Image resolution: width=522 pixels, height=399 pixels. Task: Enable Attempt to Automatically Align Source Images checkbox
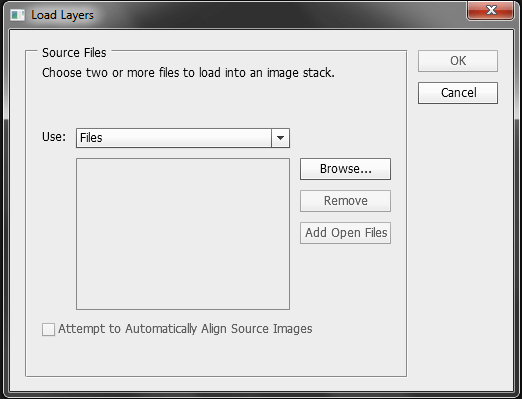tap(49, 329)
